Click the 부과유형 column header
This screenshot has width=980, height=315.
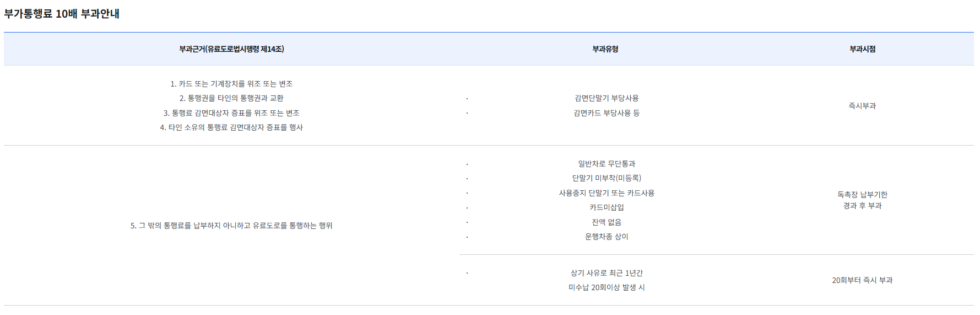tap(605, 49)
